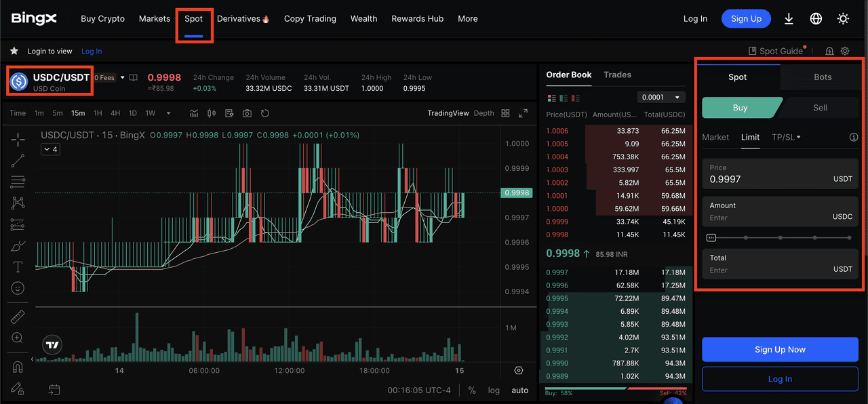Click the BingX logo
Viewport: 868px width, 404px height.
click(34, 18)
